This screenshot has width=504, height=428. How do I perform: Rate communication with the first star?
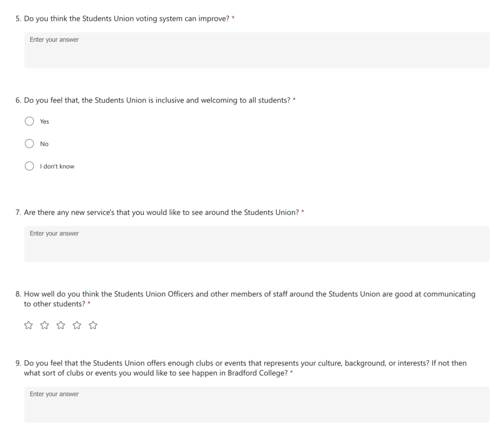pos(29,325)
